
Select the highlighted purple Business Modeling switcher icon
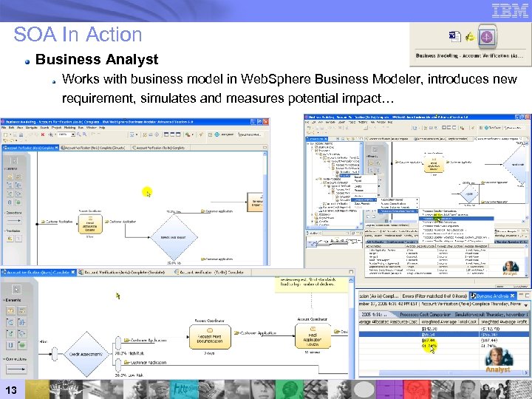[x=487, y=37]
